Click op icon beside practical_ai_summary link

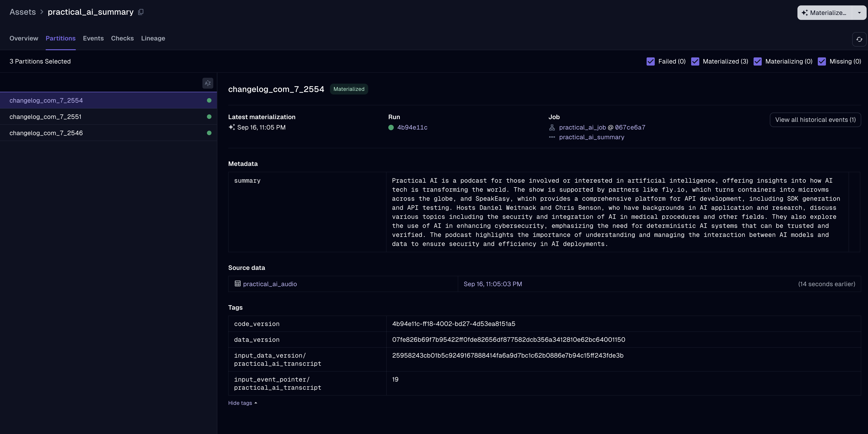[552, 137]
